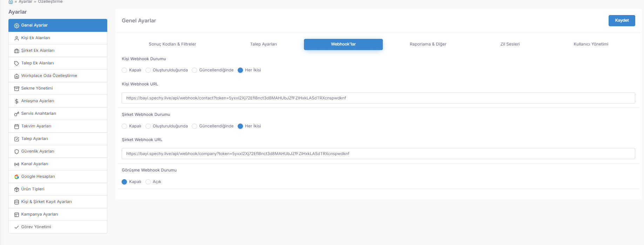Click the Kişi Webhook URL field

378,98
